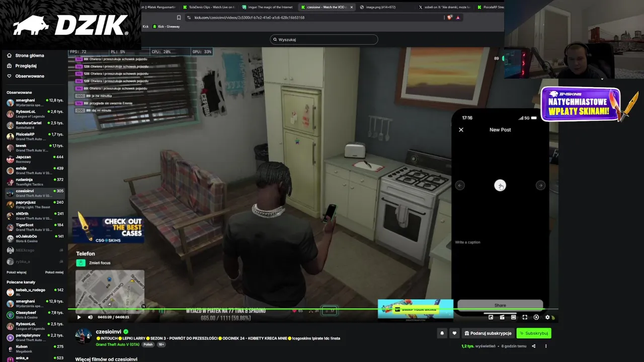Open picture-in-picture mini player
The width and height of the screenshot is (644, 362).
[x=491, y=317]
